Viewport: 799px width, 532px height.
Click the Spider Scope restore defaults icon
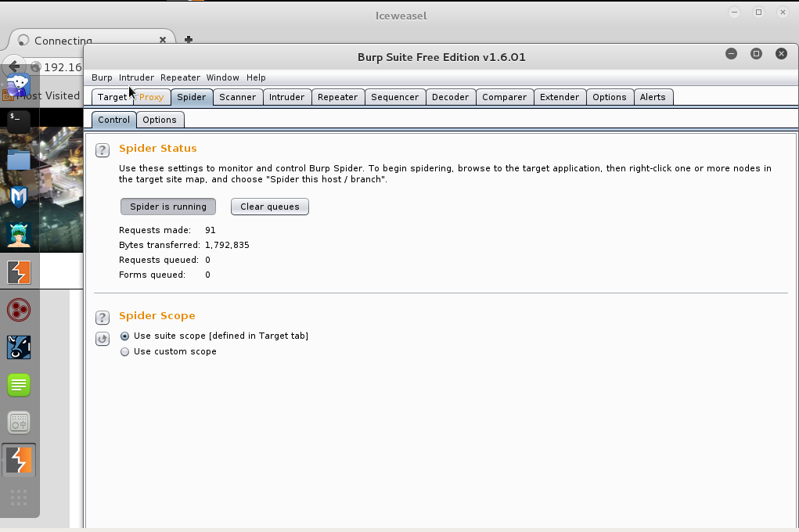point(103,339)
